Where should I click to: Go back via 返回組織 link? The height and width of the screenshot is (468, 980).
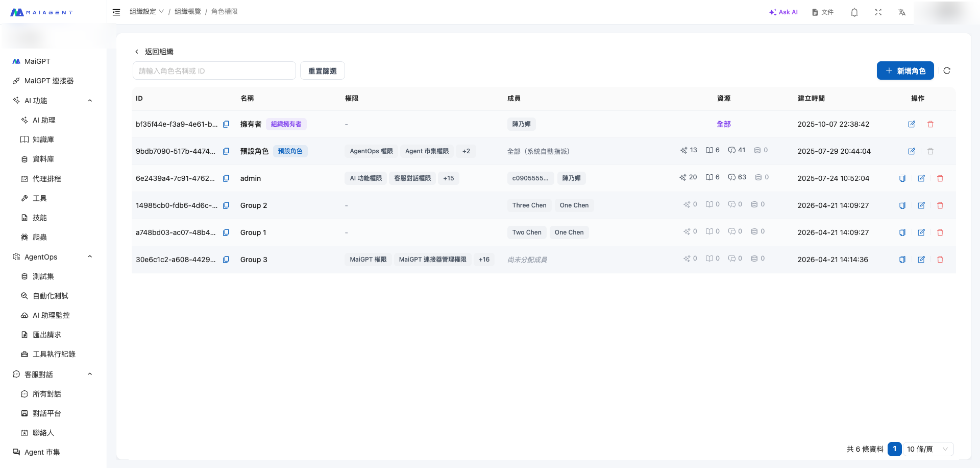click(154, 52)
